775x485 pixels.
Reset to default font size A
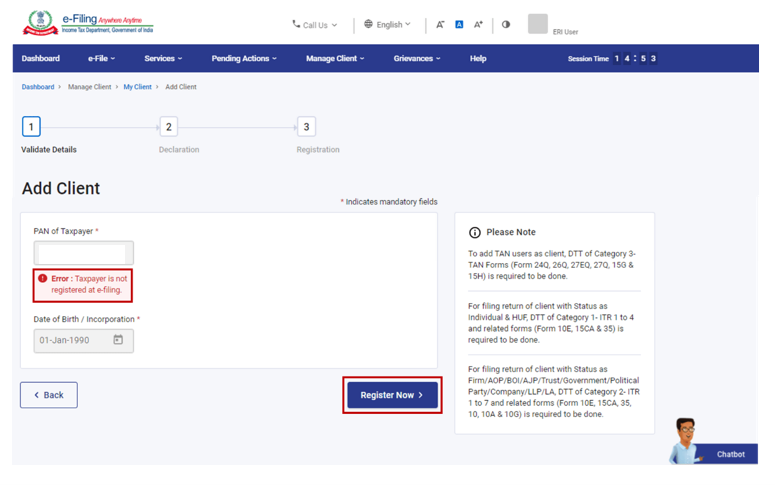459,24
